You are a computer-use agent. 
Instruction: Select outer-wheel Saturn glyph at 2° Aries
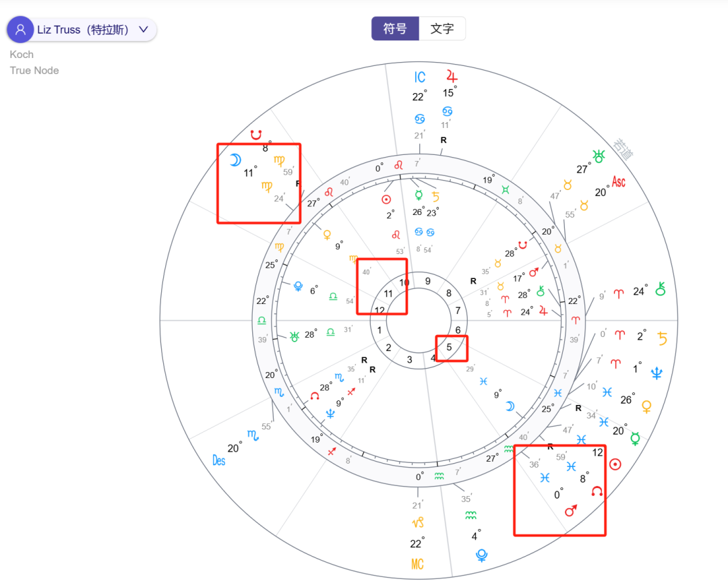click(663, 338)
